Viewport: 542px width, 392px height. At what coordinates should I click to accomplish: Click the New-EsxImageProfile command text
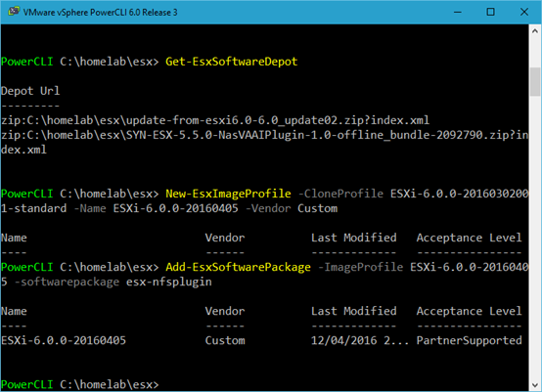point(228,194)
